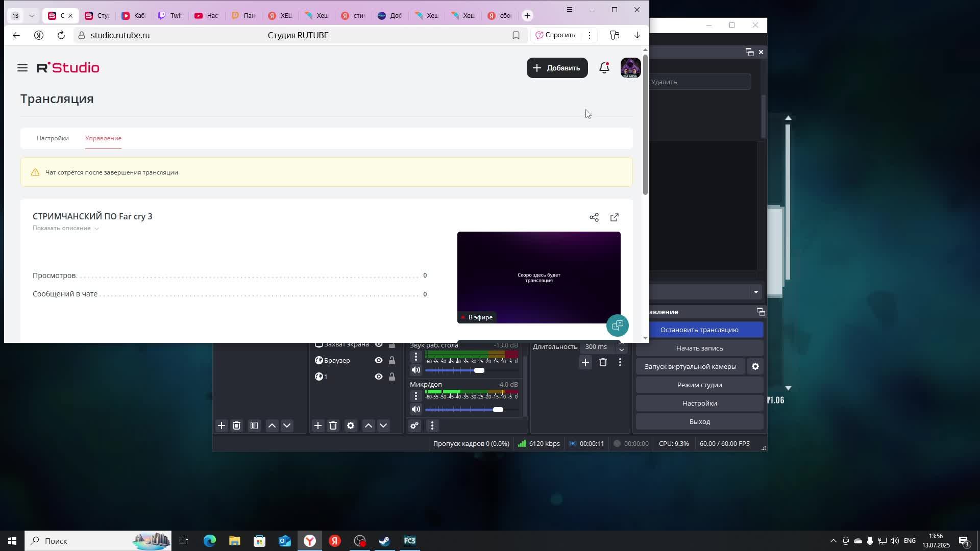
Task: Open Звук раб. стола options menu
Action: coord(416,357)
